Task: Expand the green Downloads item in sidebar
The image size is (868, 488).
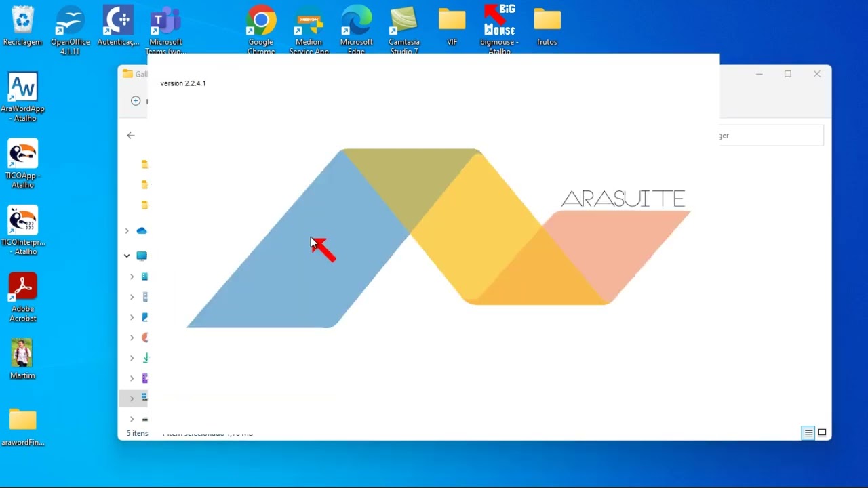Action: (x=132, y=358)
